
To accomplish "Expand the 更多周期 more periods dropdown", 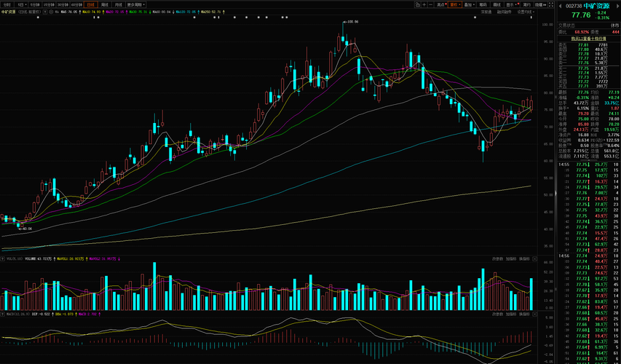I will [136, 5].
